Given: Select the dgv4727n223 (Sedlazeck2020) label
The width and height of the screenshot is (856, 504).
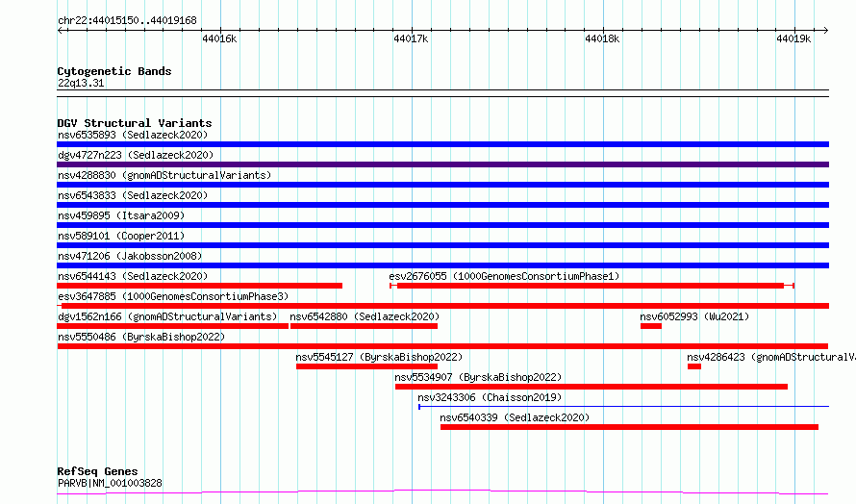Looking at the screenshot, I should (x=136, y=155).
